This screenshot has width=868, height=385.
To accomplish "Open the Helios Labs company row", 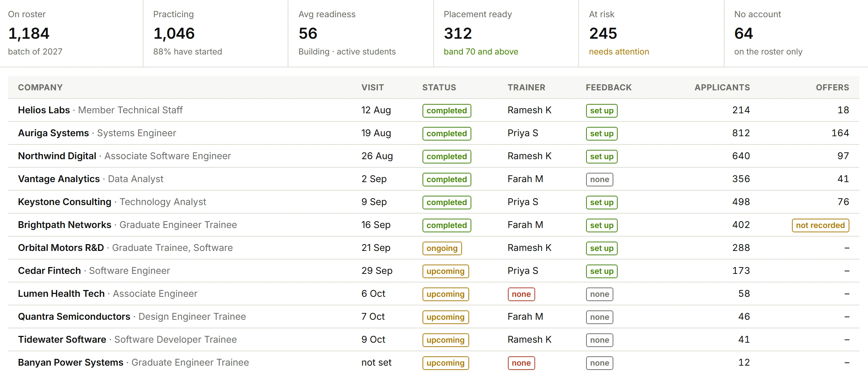I will [434, 110].
